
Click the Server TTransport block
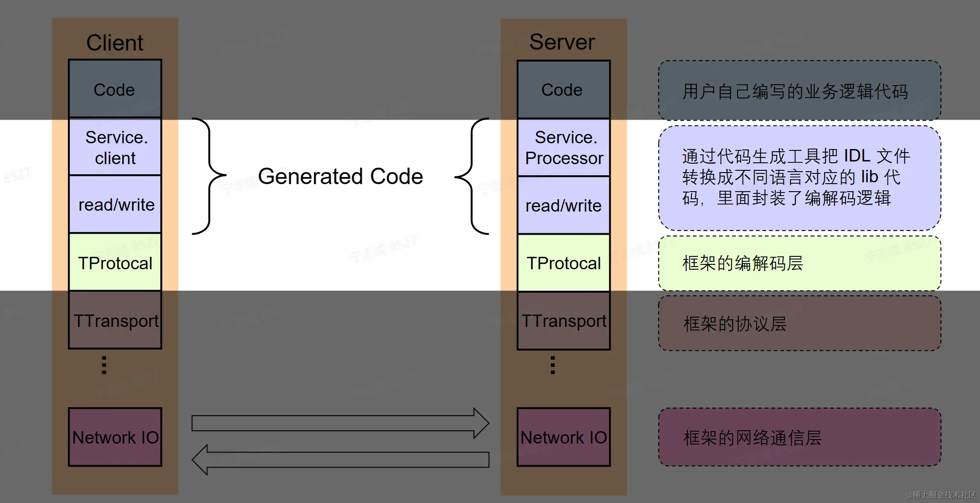[x=563, y=321]
